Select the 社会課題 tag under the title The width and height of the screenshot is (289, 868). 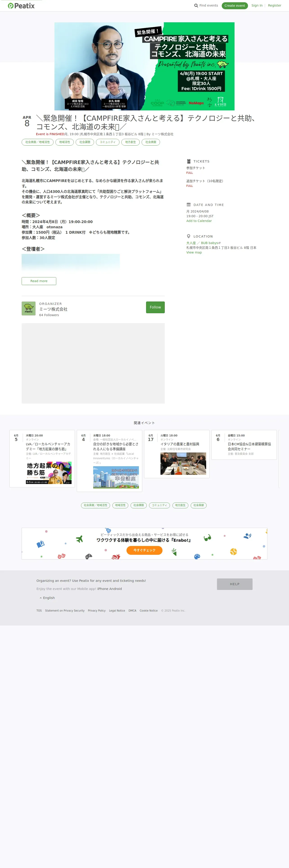click(x=85, y=142)
